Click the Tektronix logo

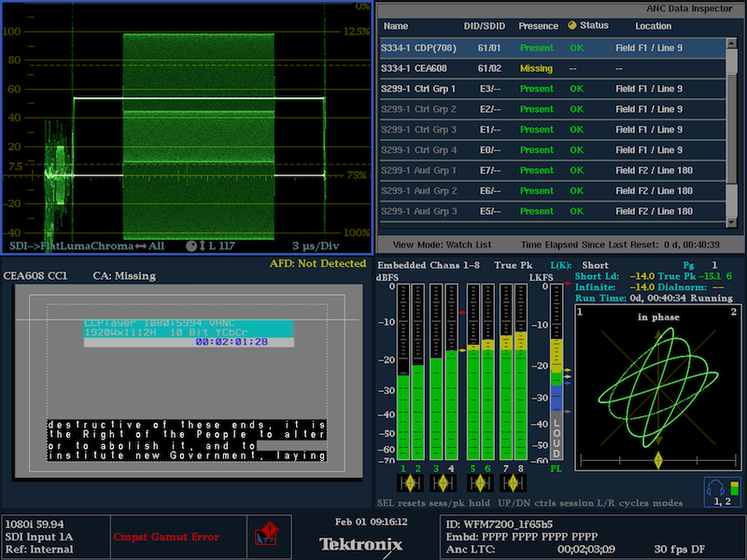360,543
